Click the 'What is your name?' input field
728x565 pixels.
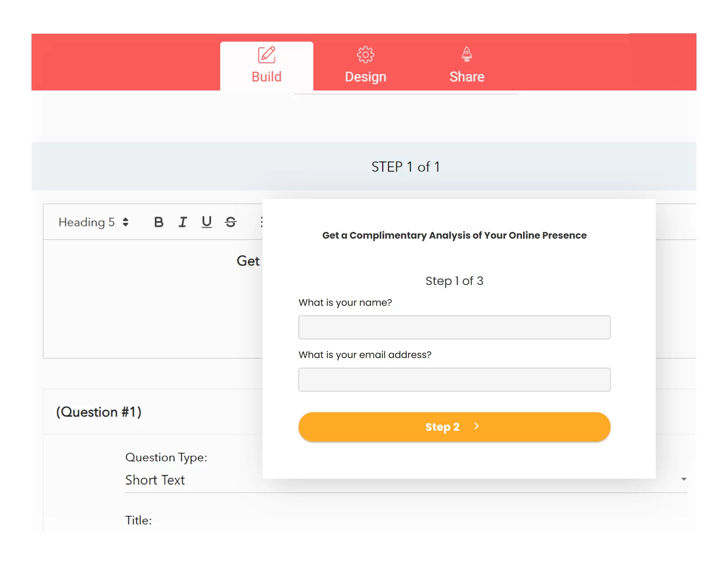tap(454, 327)
